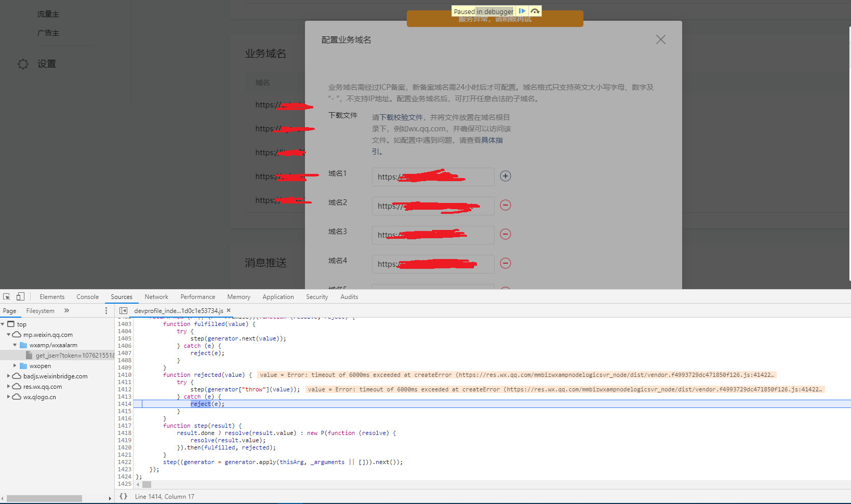The width and height of the screenshot is (851, 504).
Task: Select the get_jserr file in tree
Action: (57, 355)
